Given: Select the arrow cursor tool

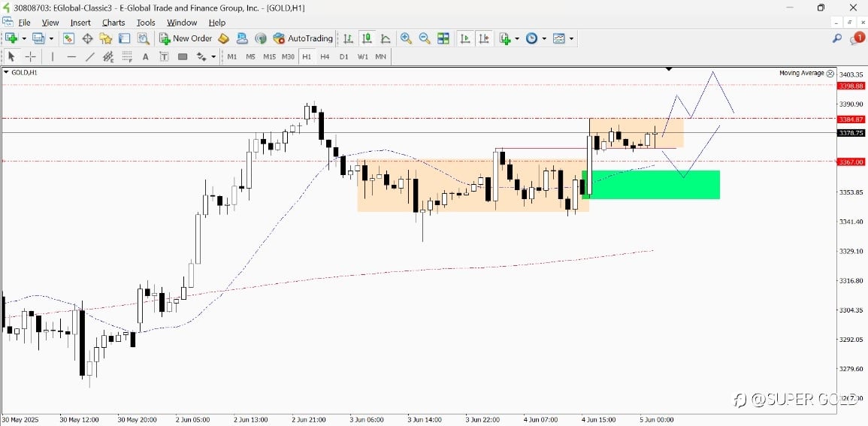Looking at the screenshot, I should 11,56.
